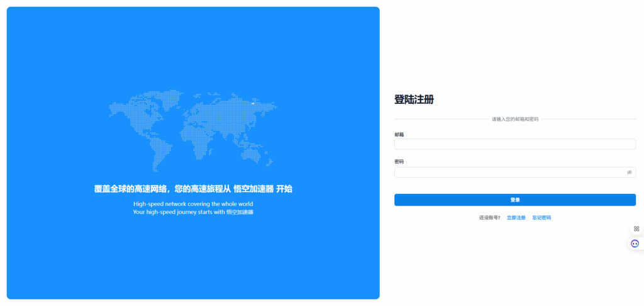Click Australia on the dotted world map
Image resolution: width=644 pixels, height=306 pixels.
click(x=257, y=153)
